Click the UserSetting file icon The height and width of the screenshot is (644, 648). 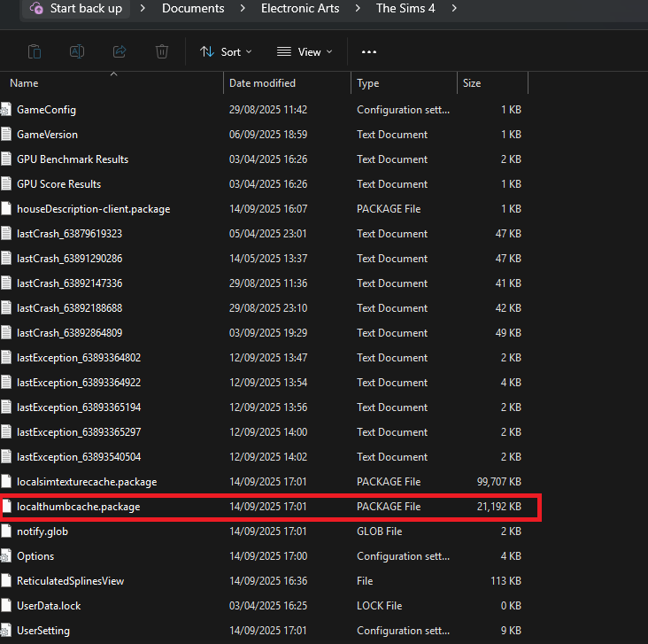[8, 631]
